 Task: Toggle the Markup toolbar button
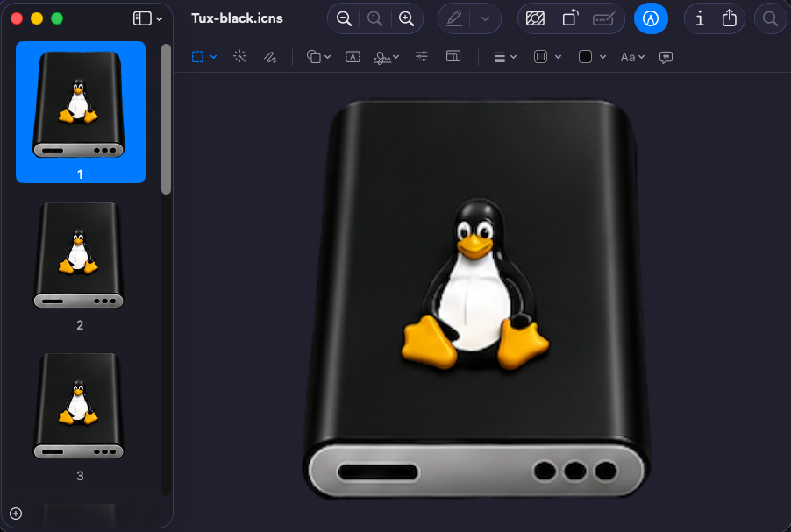651,18
